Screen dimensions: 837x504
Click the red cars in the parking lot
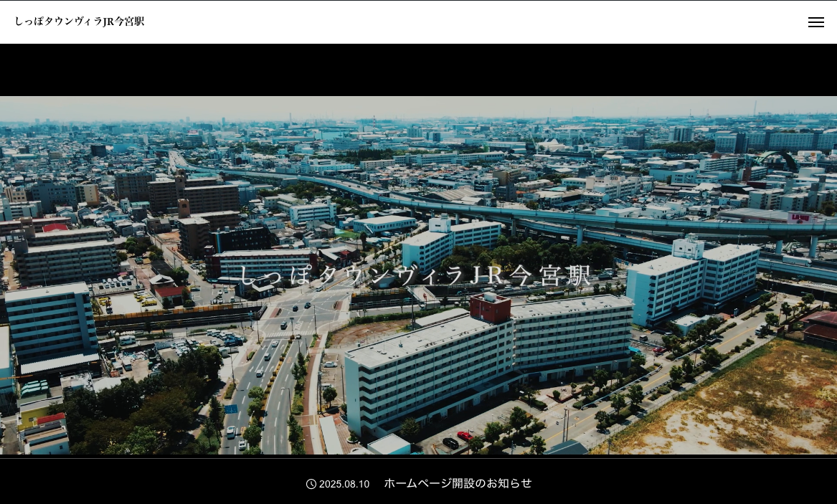point(465,435)
